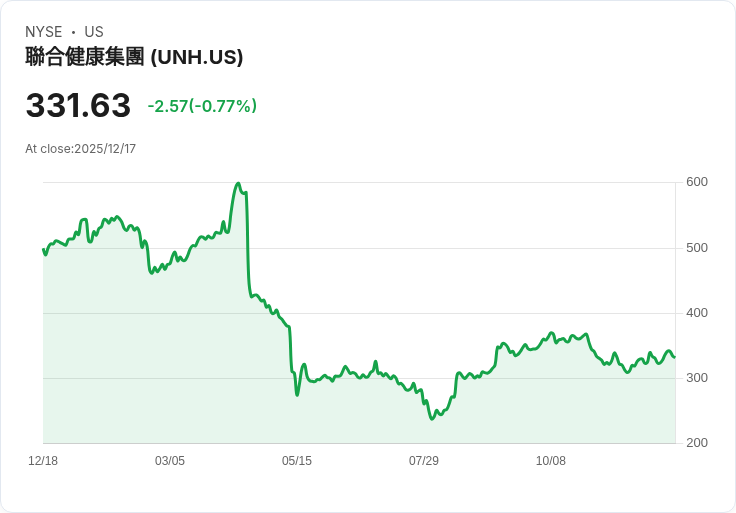This screenshot has width=736, height=513.
Task: Click the 03/05 date axis label
Action: click(x=170, y=461)
